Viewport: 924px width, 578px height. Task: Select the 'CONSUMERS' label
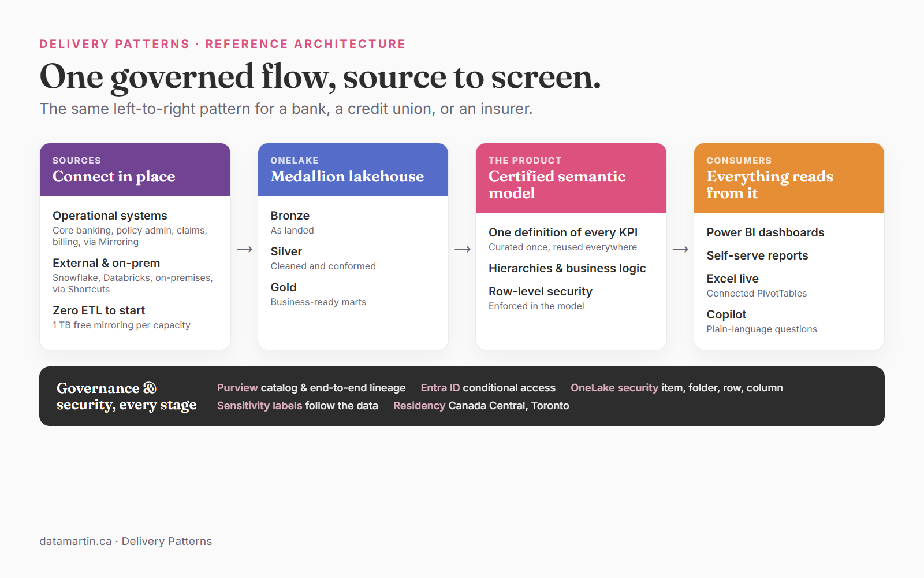click(739, 161)
